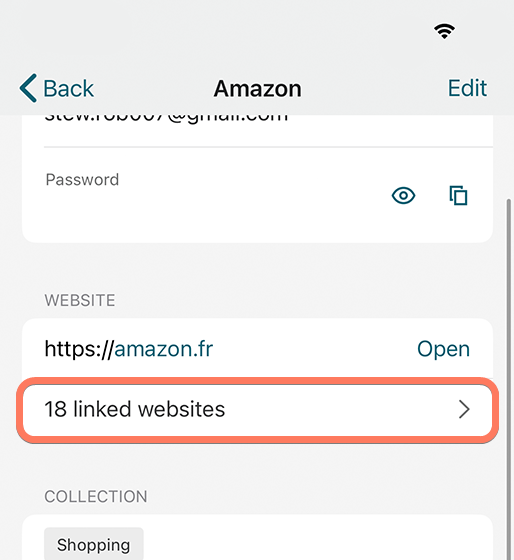Copy password using the copy icon
Image resolution: width=514 pixels, height=560 pixels.
[458, 195]
